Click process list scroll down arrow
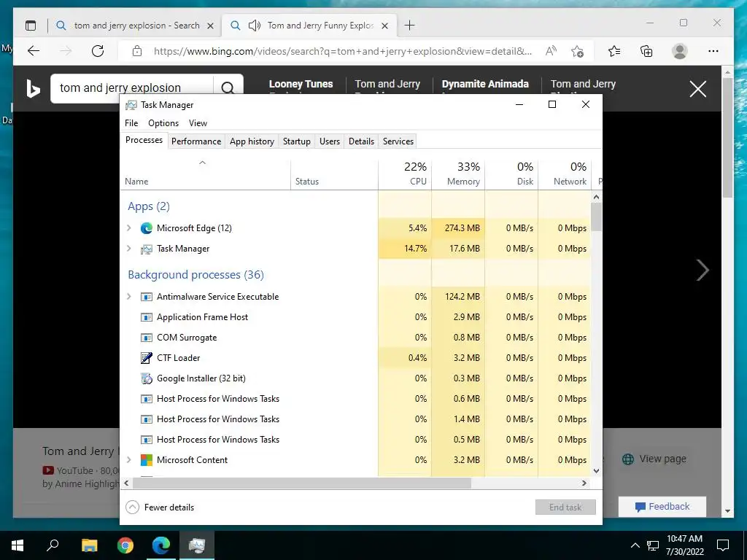The height and width of the screenshot is (560, 747). coord(596,471)
